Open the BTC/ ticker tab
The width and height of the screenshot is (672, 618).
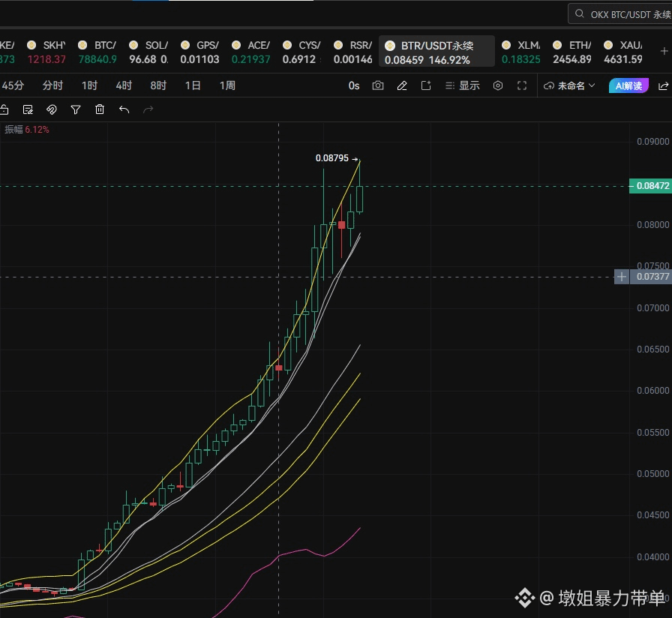tap(97, 52)
